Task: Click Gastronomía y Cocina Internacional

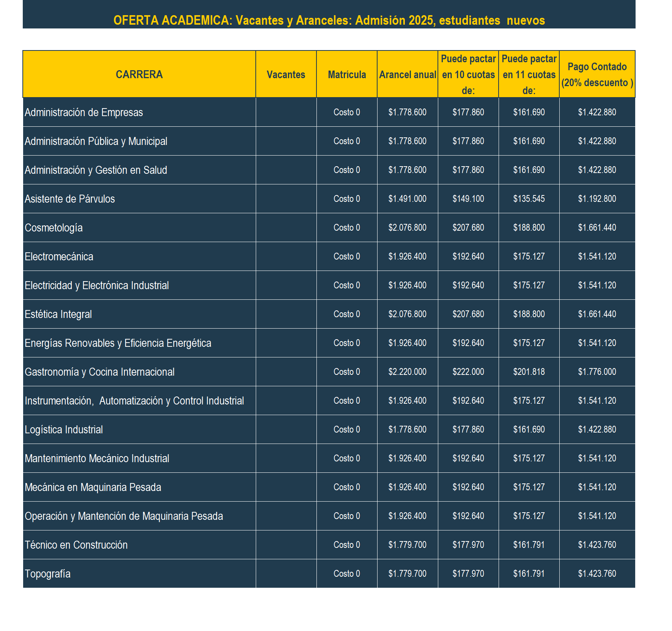Action: pos(99,372)
